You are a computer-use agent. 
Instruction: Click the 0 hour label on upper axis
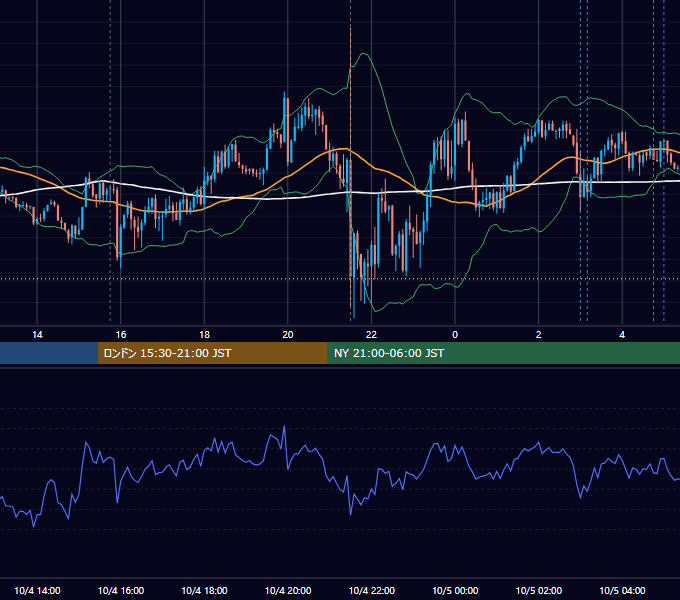tap(455, 335)
